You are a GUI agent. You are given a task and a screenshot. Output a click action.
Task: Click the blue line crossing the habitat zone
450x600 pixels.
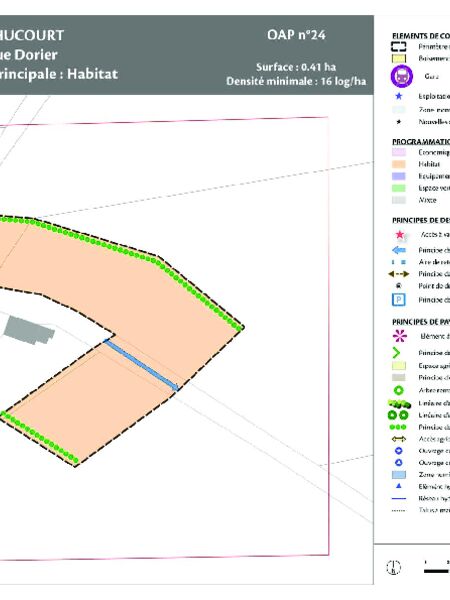142,365
